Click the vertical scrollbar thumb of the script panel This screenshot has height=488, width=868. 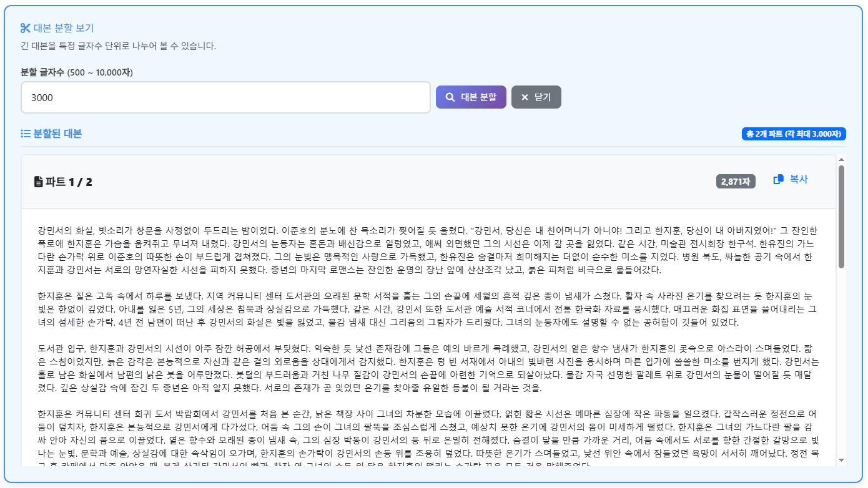(841, 217)
